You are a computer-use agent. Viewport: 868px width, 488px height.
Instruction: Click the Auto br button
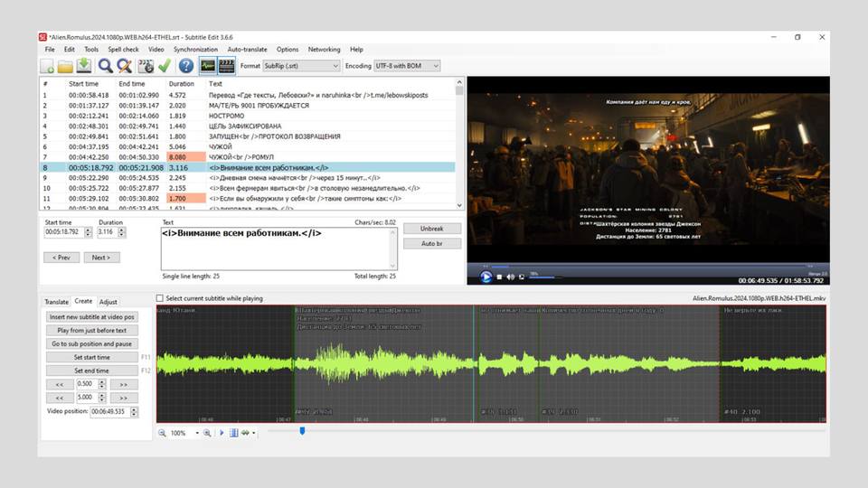[432, 243]
